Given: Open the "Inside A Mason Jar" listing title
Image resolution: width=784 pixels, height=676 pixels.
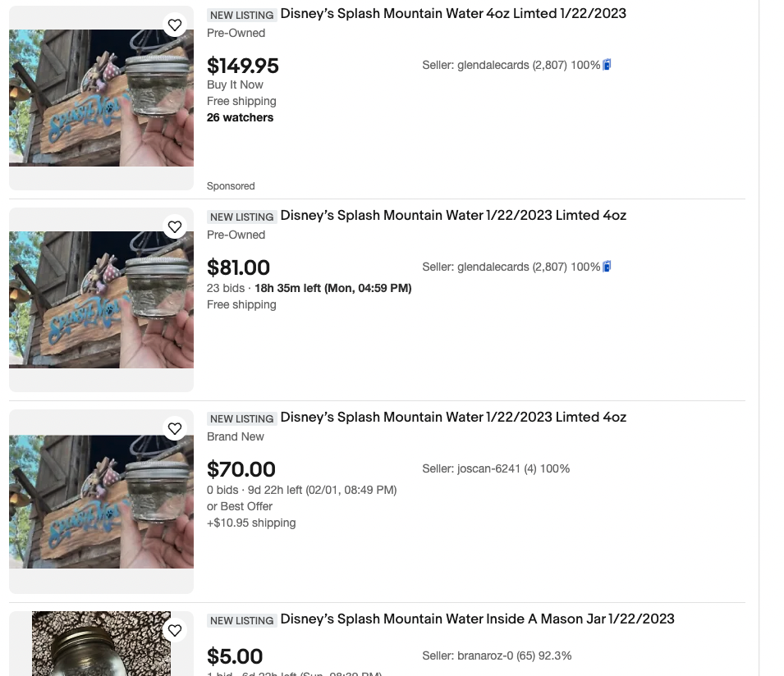Looking at the screenshot, I should pos(477,619).
